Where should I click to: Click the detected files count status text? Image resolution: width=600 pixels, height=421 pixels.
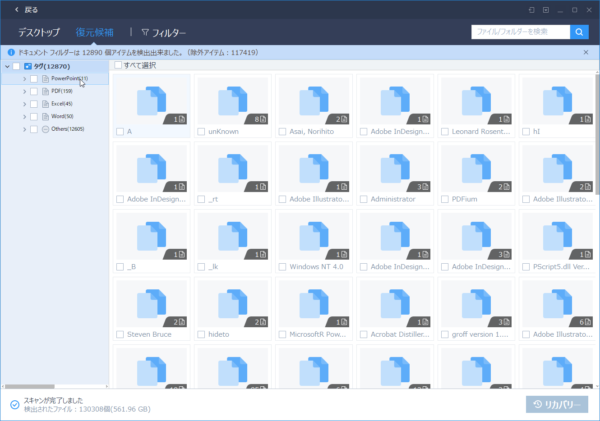(x=87, y=409)
